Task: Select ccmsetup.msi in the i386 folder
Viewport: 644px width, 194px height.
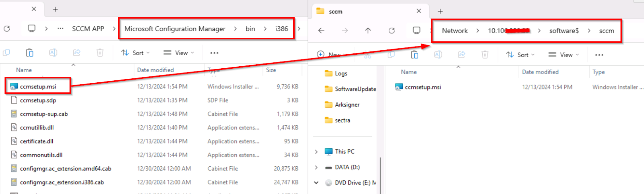Action: pyautogui.click(x=38, y=86)
